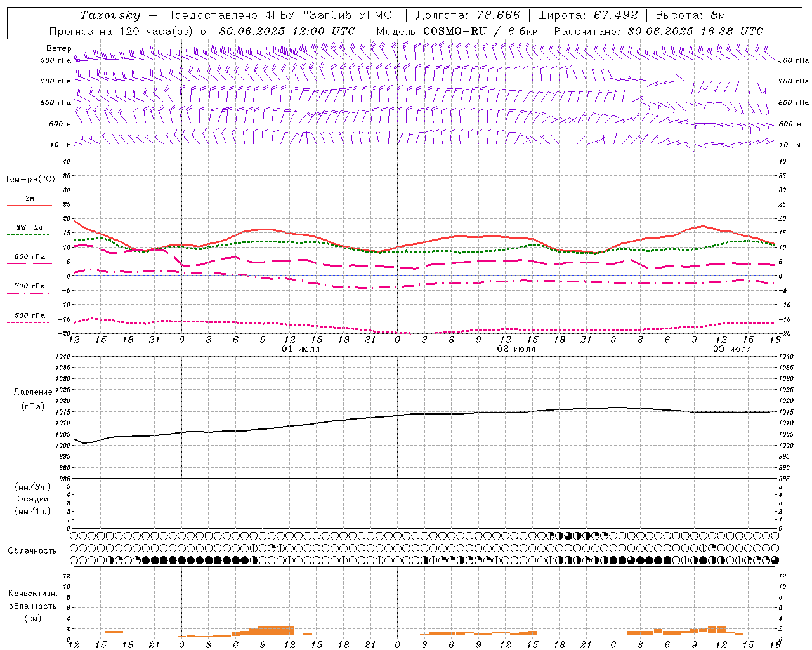Click the model name COSMO-RU / 6.6км
812x650 pixels.
click(481, 31)
